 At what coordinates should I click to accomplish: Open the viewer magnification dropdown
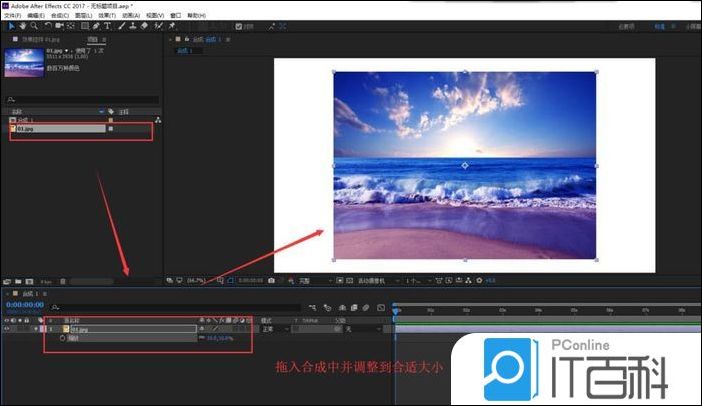coord(194,281)
